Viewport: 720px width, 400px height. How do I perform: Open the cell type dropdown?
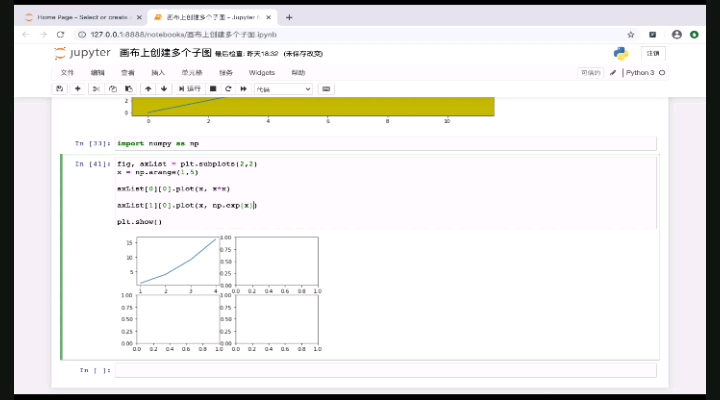click(x=283, y=89)
